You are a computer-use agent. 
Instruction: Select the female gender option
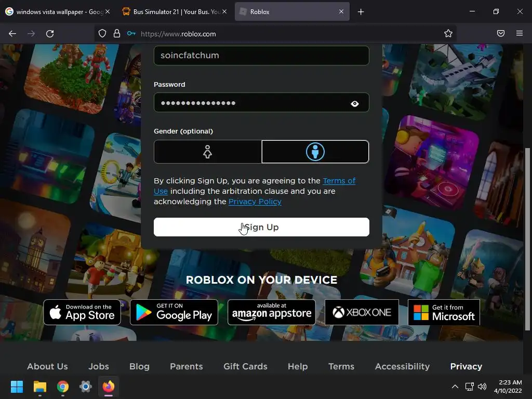click(208, 152)
